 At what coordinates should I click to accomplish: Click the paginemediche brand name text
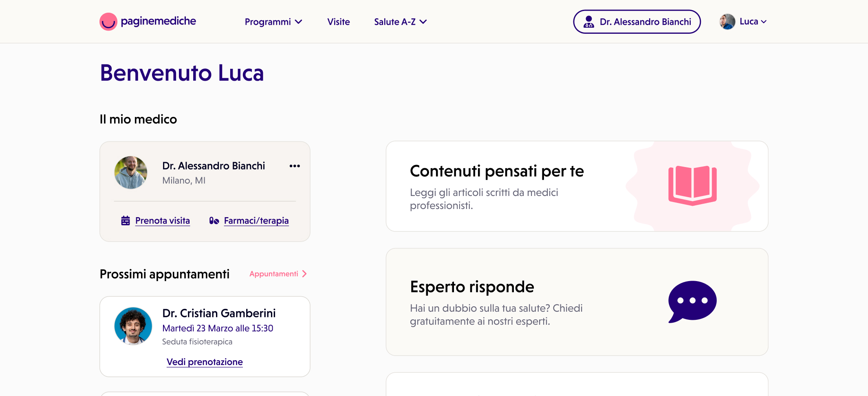(x=159, y=21)
